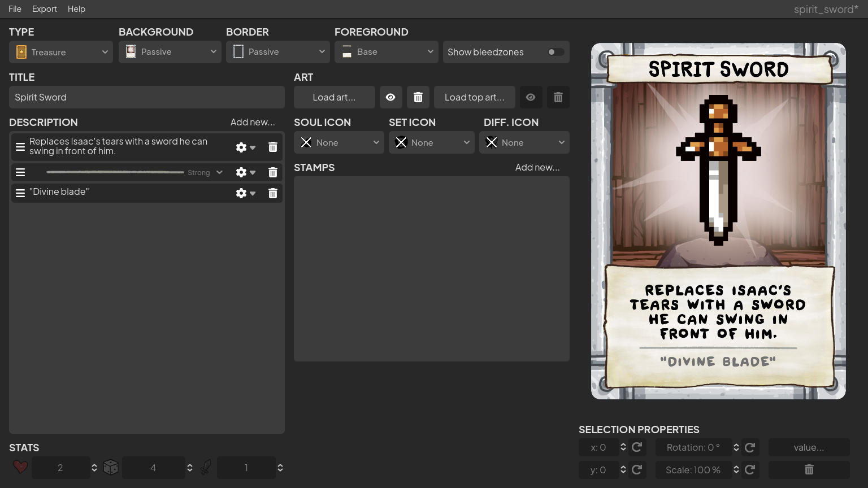Open the Help menu
The width and height of the screenshot is (868, 488).
pos(76,9)
